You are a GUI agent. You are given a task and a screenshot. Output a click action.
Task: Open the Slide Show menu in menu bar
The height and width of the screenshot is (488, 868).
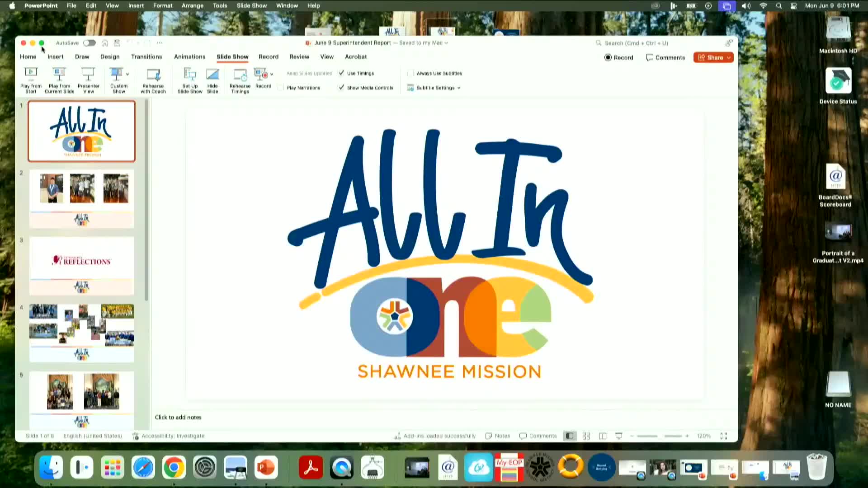pyautogui.click(x=252, y=5)
